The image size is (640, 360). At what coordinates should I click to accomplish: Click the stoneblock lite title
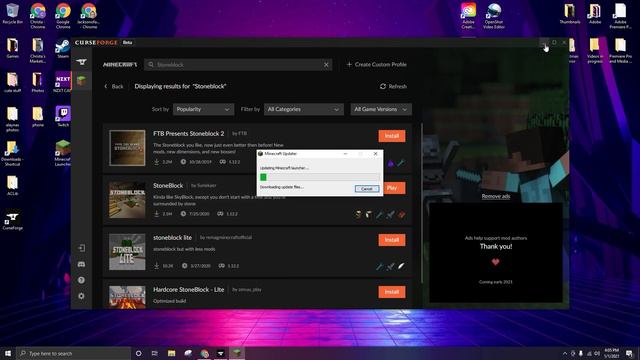172,238
